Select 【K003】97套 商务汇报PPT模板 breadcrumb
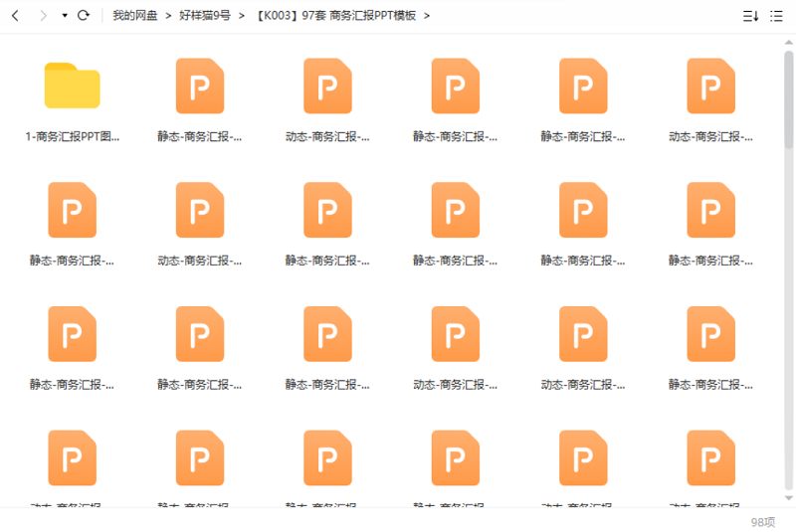This screenshot has height=532, width=796. coord(334,16)
